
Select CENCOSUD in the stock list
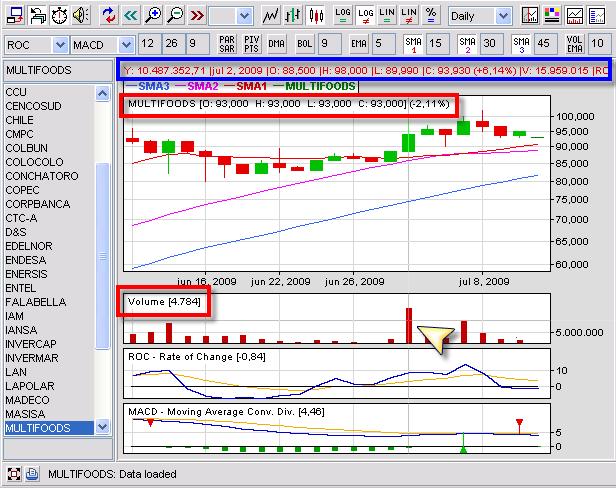(x=49, y=106)
